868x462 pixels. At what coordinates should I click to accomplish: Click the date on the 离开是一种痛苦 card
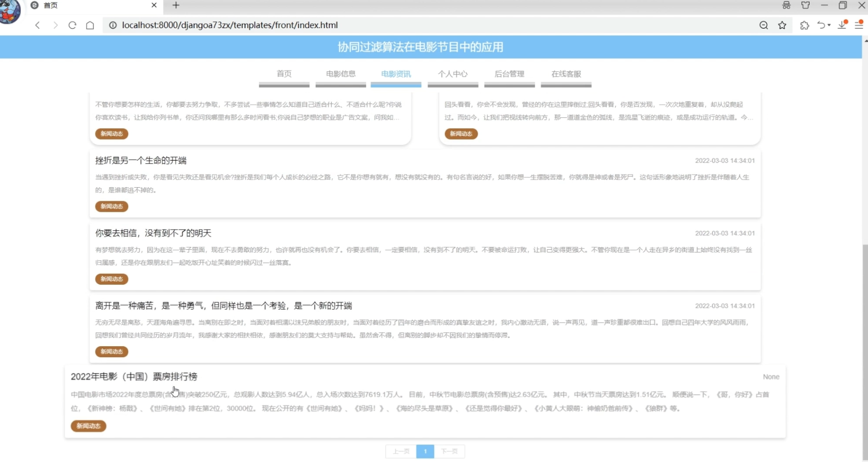[x=725, y=306]
